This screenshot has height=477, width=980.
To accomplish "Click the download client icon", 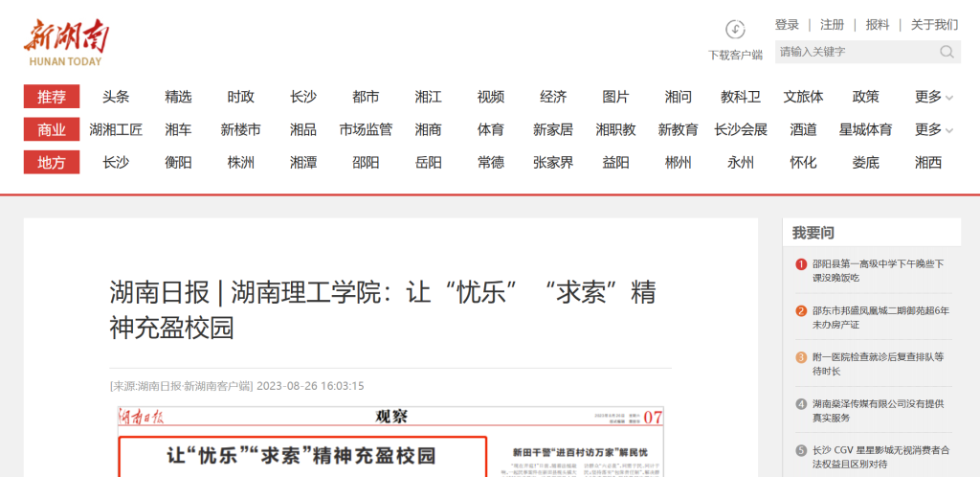I will [735, 30].
